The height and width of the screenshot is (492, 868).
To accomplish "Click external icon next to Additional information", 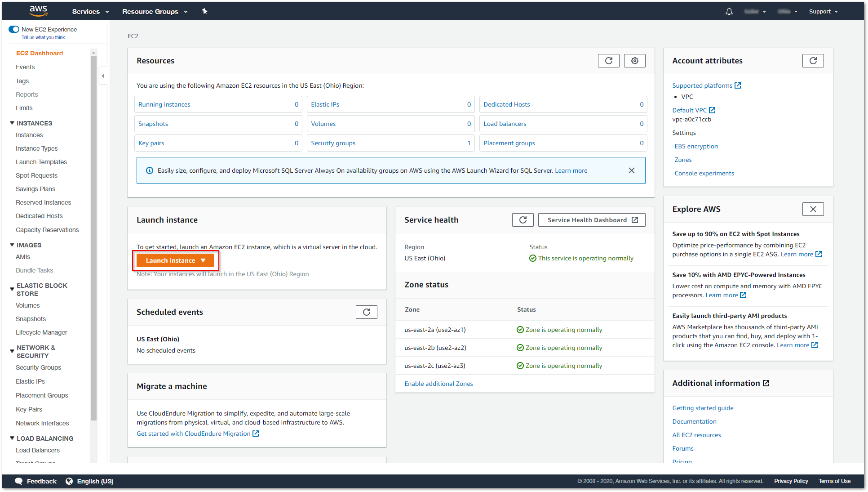I will [766, 383].
